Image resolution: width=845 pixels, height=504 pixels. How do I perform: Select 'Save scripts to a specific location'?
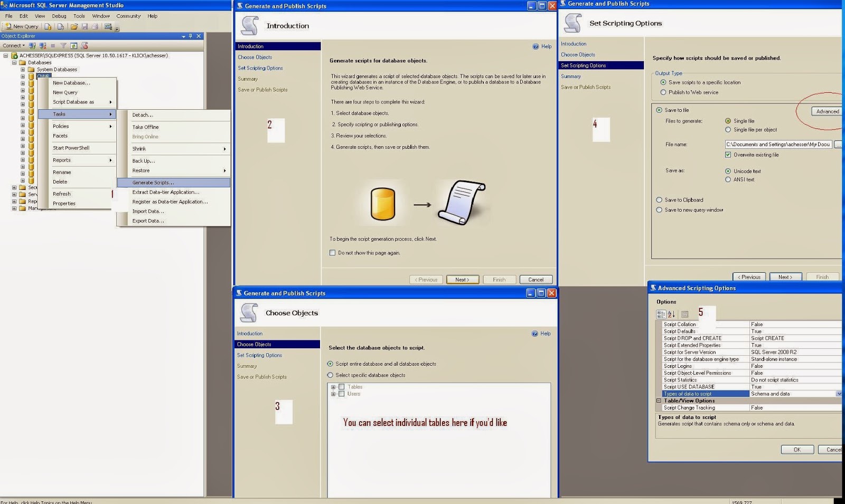(663, 82)
